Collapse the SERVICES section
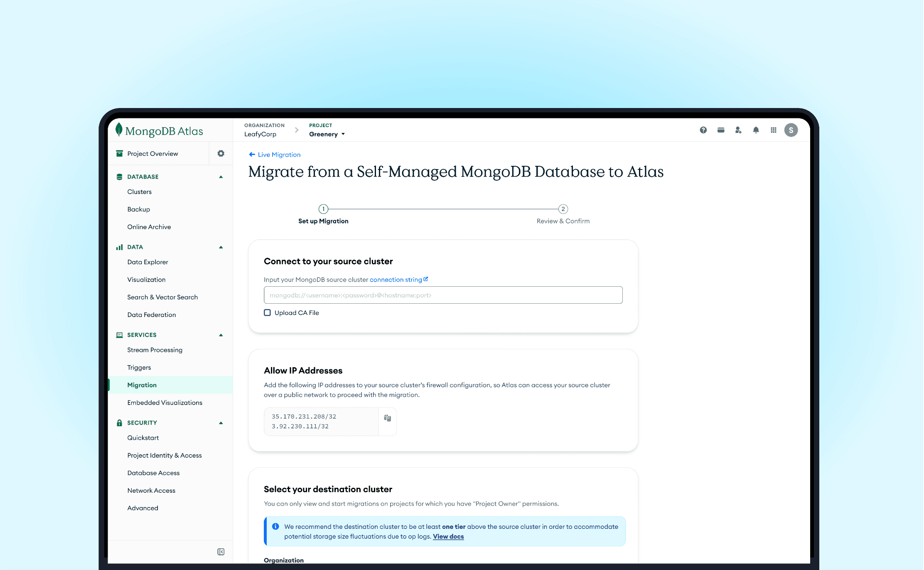Screen dimensions: 924x570 click(x=221, y=335)
